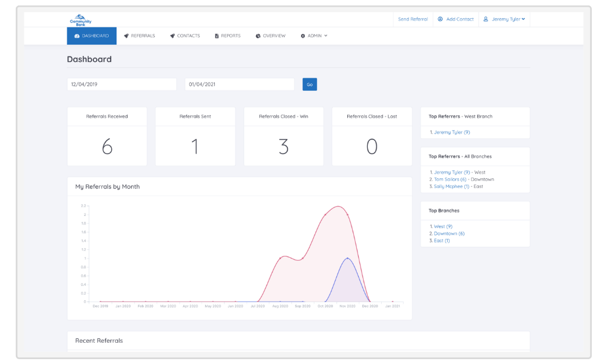Click the Dashboard gauge icon
Image resolution: width=607 pixels, height=364 pixels.
pos(77,36)
